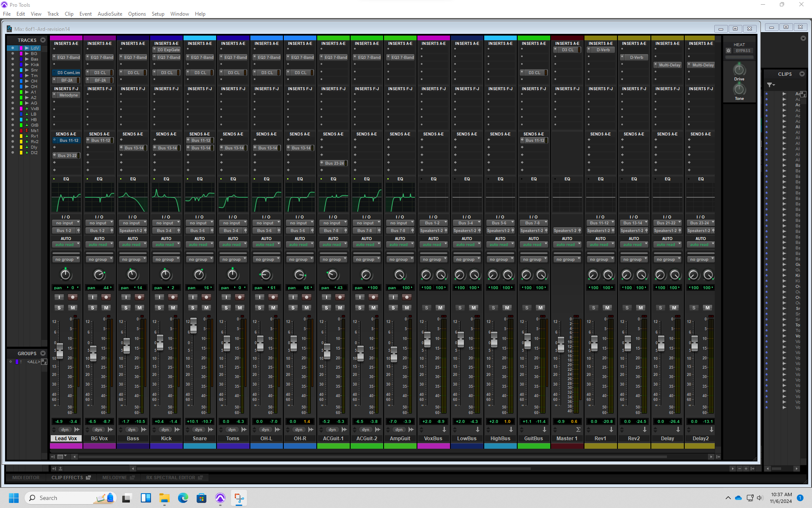
Task: Open the Snipping Tool from taskbar
Action: pos(239,498)
